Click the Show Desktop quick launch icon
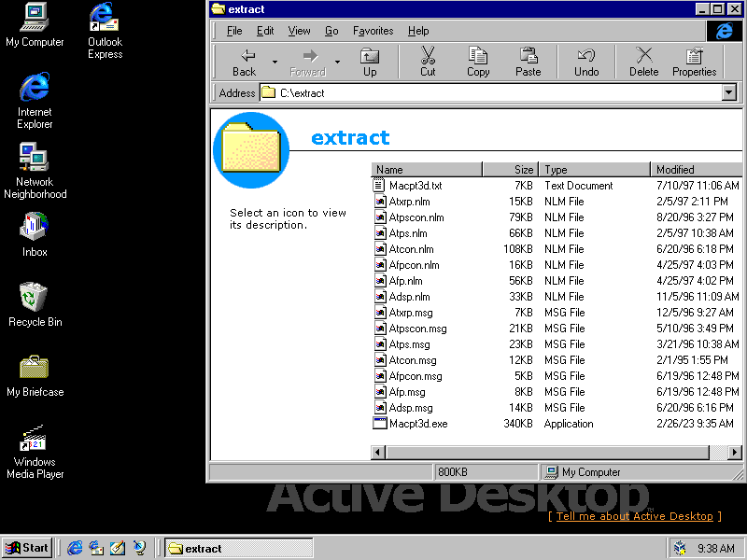The width and height of the screenshot is (747, 560). pos(118,548)
